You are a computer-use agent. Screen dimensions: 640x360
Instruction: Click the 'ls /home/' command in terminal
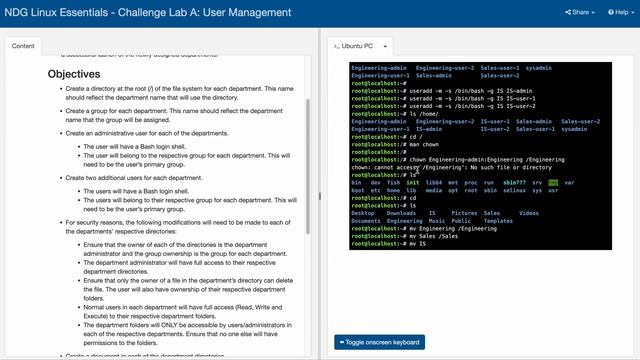coord(395,114)
